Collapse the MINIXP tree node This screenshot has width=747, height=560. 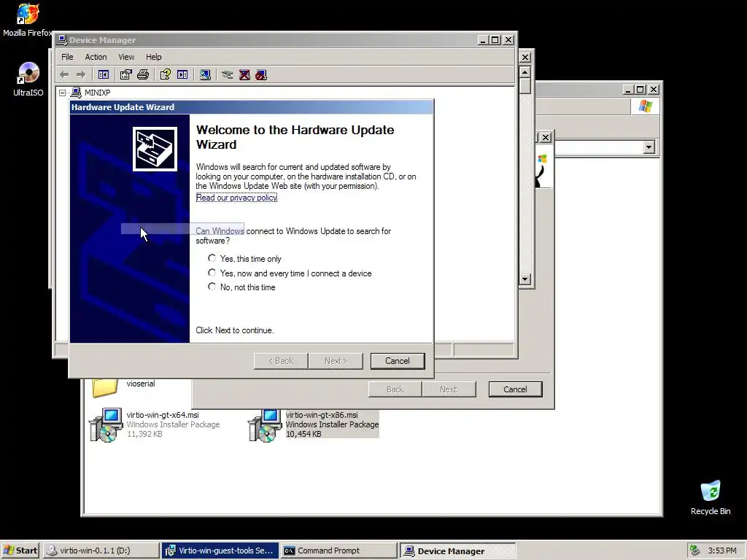click(63, 93)
